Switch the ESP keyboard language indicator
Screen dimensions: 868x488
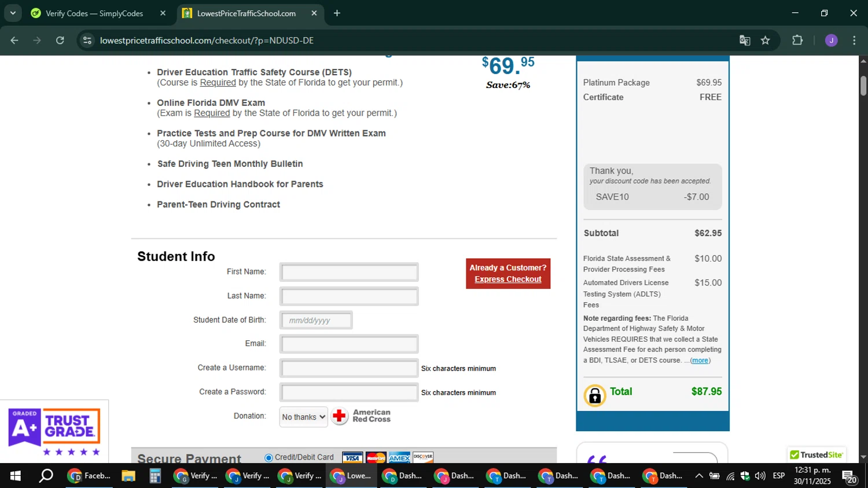coord(779,476)
